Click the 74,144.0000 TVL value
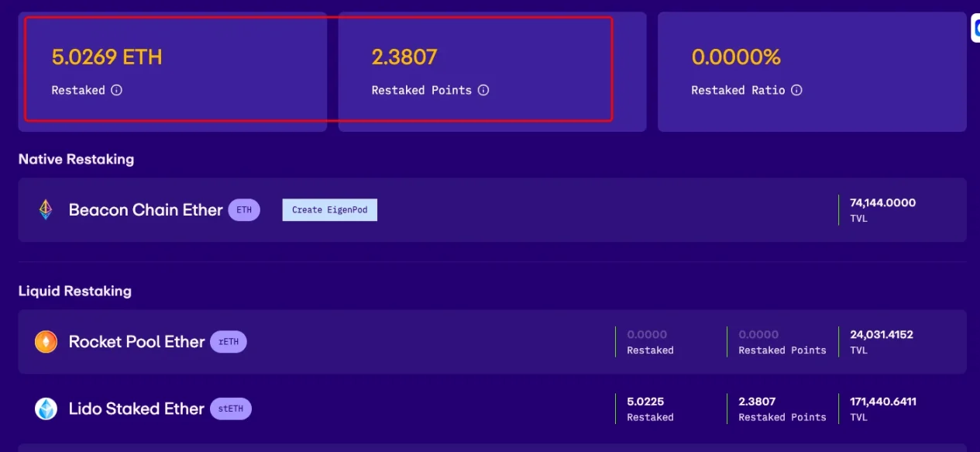The width and height of the screenshot is (980, 452). [x=882, y=202]
